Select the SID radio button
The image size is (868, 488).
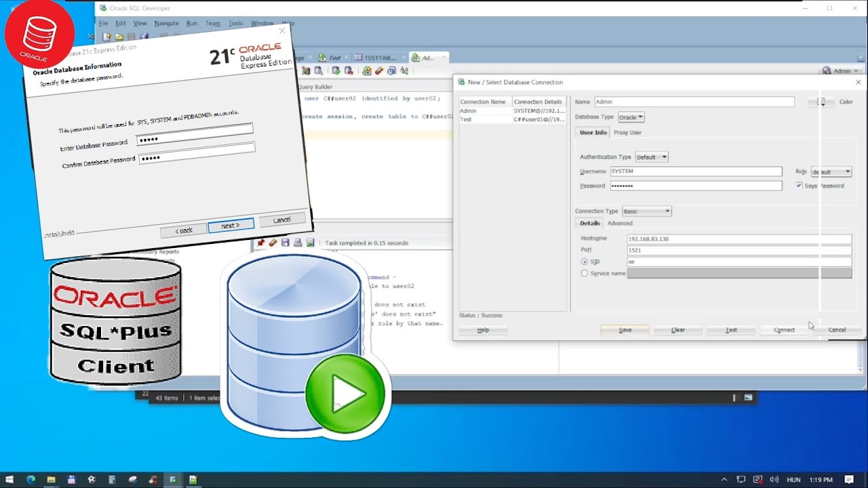click(x=585, y=262)
